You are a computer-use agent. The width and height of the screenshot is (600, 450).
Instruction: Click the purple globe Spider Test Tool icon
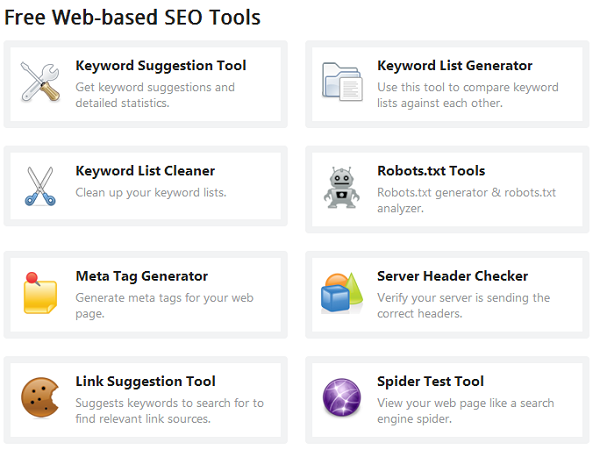(x=342, y=397)
